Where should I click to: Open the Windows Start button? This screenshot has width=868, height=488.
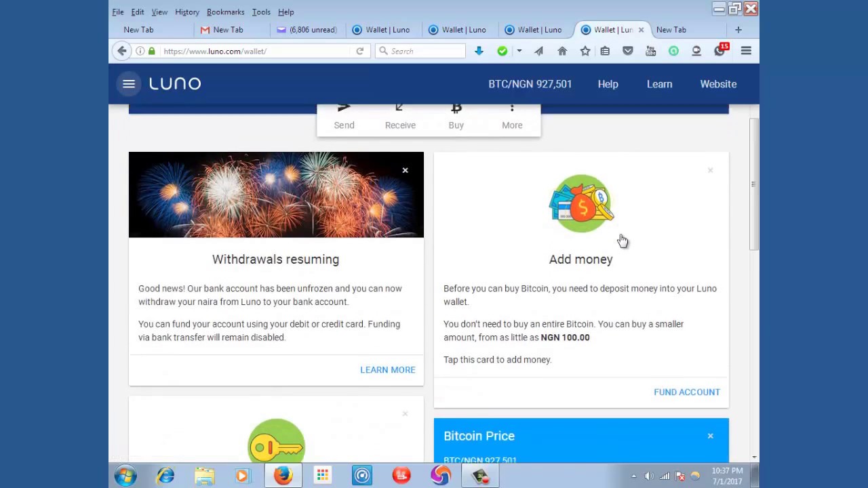pos(125,476)
